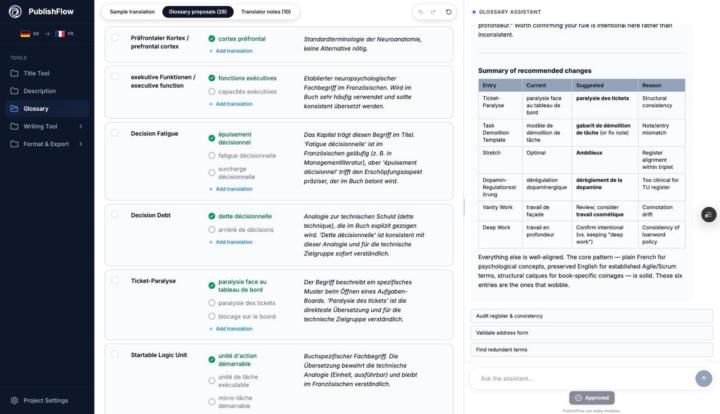Click the send arrow button
720x414 pixels.
coord(704,379)
